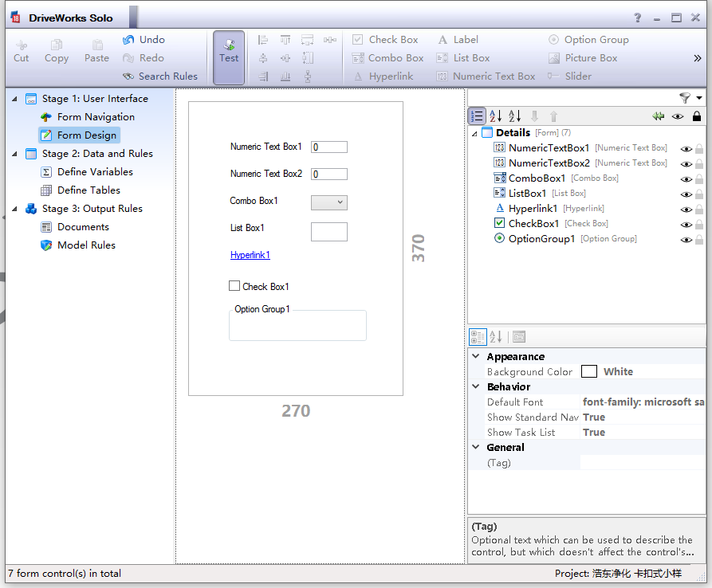Collapse the Behavior property section
712x588 pixels.
pyautogui.click(x=476, y=386)
